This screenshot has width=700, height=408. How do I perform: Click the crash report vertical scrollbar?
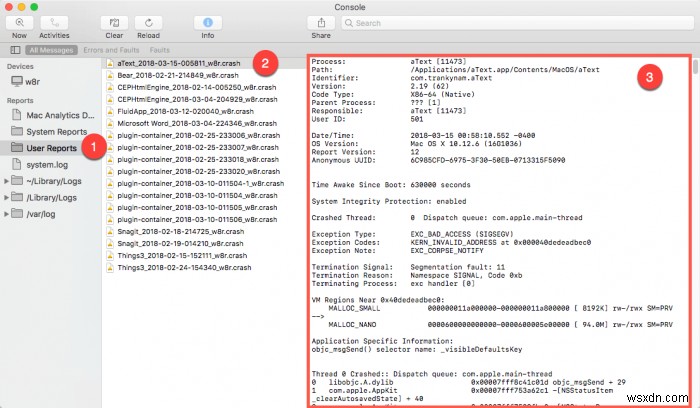(x=695, y=68)
